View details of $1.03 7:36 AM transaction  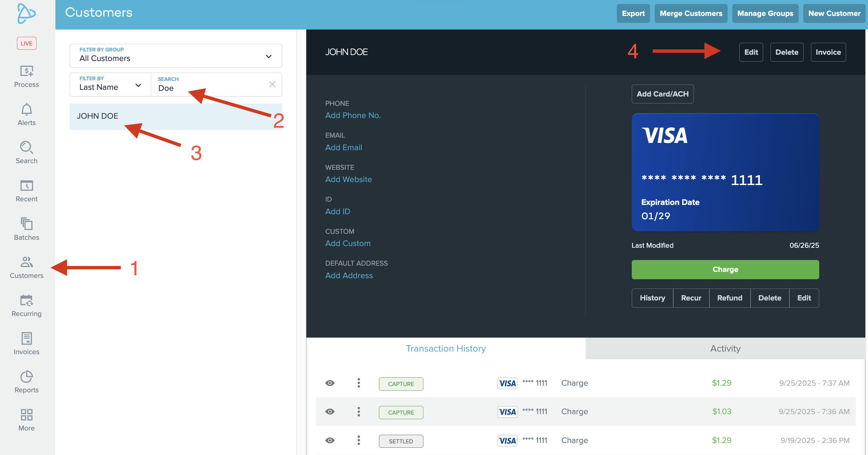[x=330, y=412]
